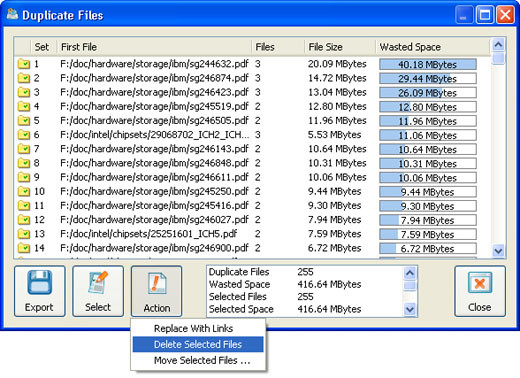Click the Duplicate Files title bar app icon
Screen dimensions: 520x378
[x=12, y=15]
